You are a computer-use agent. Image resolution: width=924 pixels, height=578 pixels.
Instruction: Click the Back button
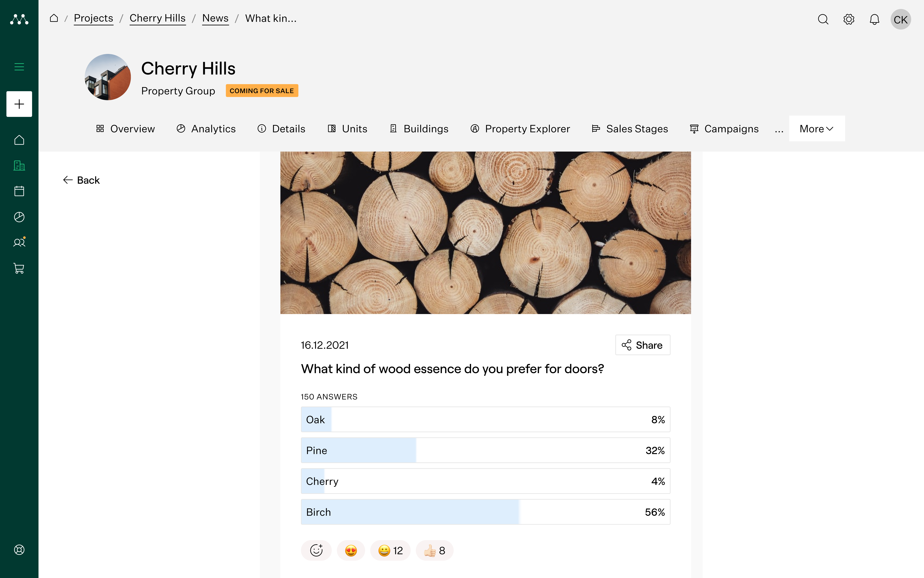[81, 180]
